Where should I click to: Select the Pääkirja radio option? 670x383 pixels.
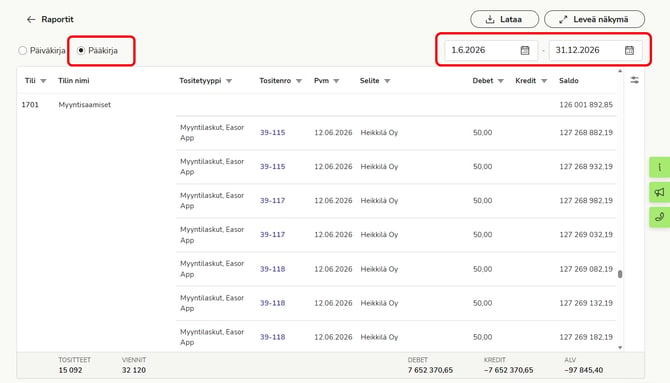(x=81, y=50)
